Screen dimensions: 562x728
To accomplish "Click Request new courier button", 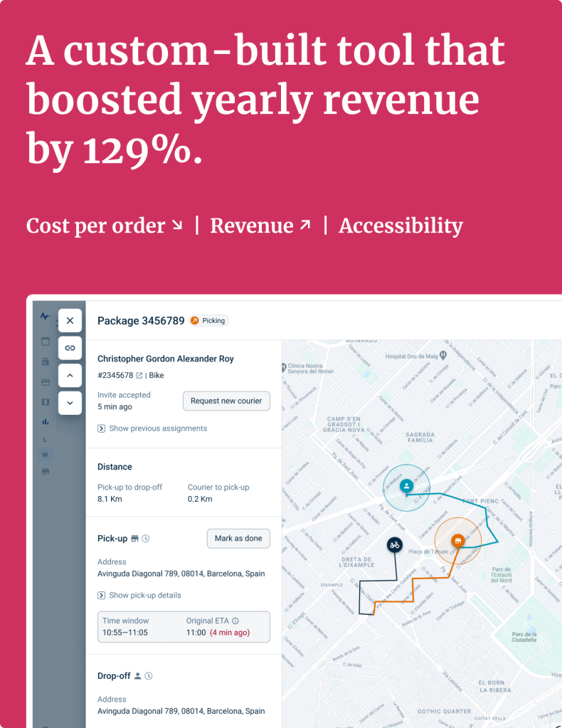I will pos(226,401).
